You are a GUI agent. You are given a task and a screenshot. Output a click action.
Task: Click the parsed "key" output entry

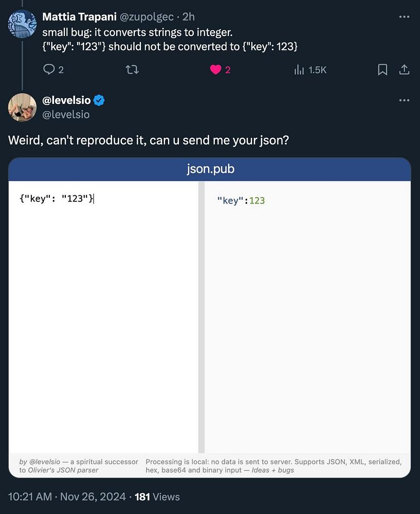[228, 200]
